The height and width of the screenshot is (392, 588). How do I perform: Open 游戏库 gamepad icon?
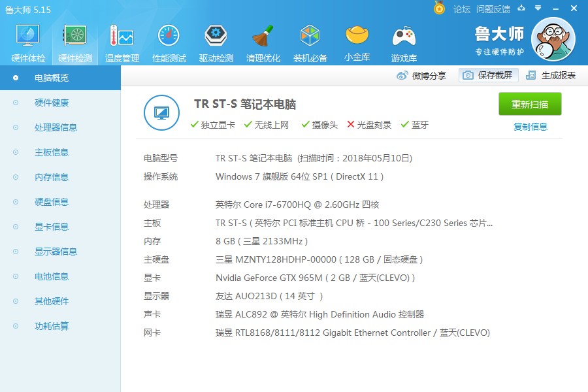tap(404, 37)
